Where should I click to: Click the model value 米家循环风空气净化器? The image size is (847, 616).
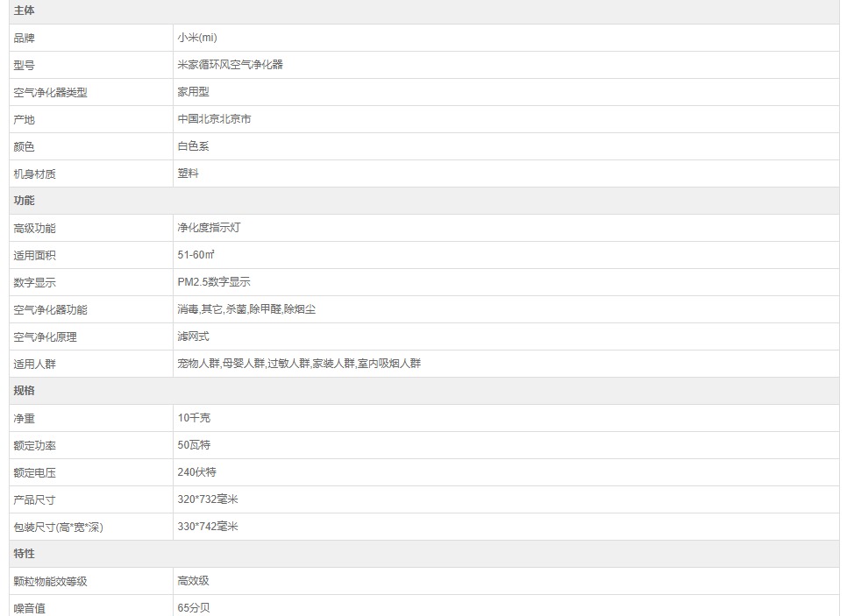click(x=230, y=65)
